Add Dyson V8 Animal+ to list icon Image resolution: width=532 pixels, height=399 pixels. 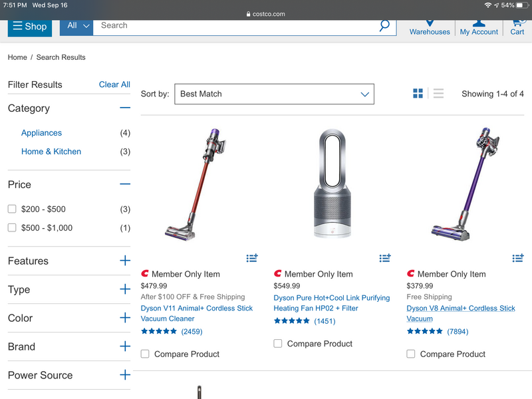pos(518,258)
